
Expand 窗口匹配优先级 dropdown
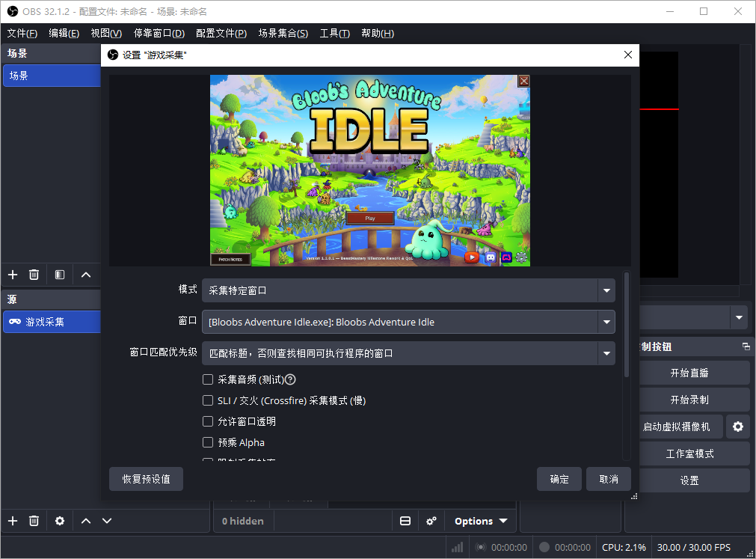(x=408, y=353)
